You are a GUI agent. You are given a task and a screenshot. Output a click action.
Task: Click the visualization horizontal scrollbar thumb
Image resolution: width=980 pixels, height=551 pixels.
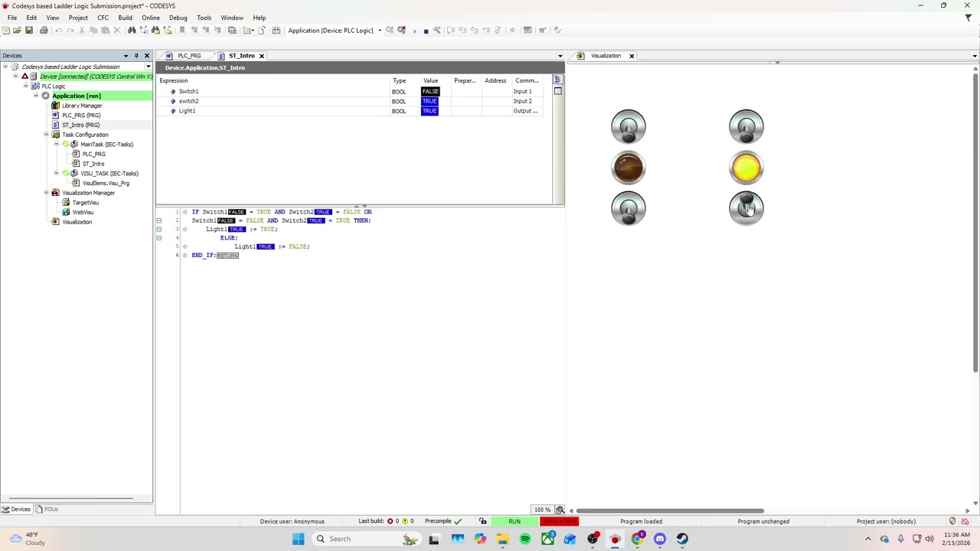point(670,510)
